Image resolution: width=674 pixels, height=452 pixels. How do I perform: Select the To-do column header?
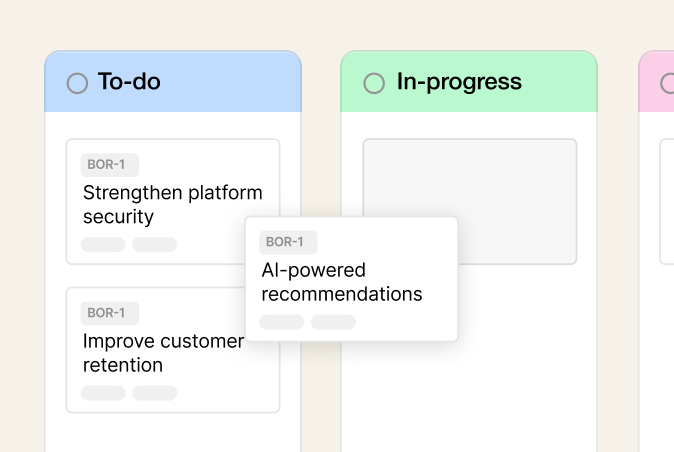point(173,82)
